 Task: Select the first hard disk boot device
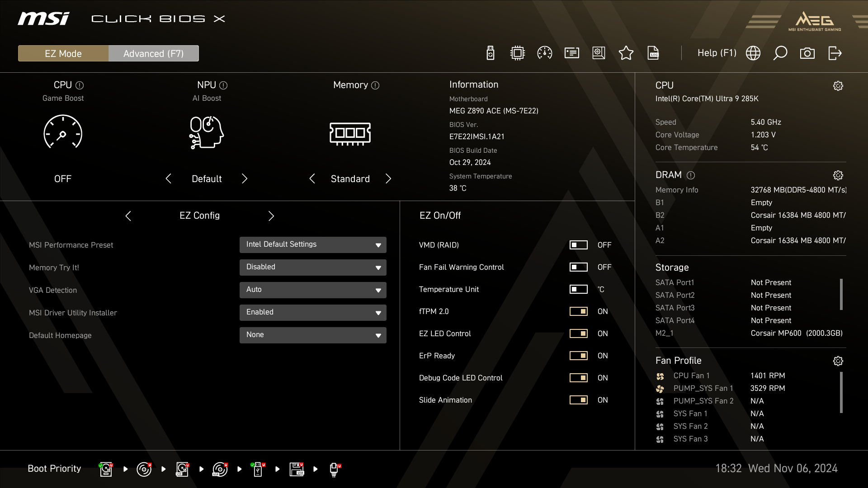click(106, 469)
